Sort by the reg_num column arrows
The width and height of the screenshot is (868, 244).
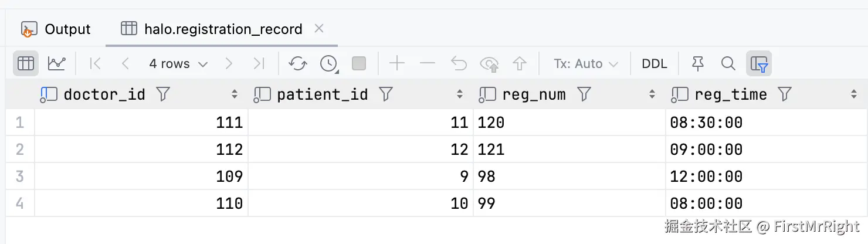[652, 94]
